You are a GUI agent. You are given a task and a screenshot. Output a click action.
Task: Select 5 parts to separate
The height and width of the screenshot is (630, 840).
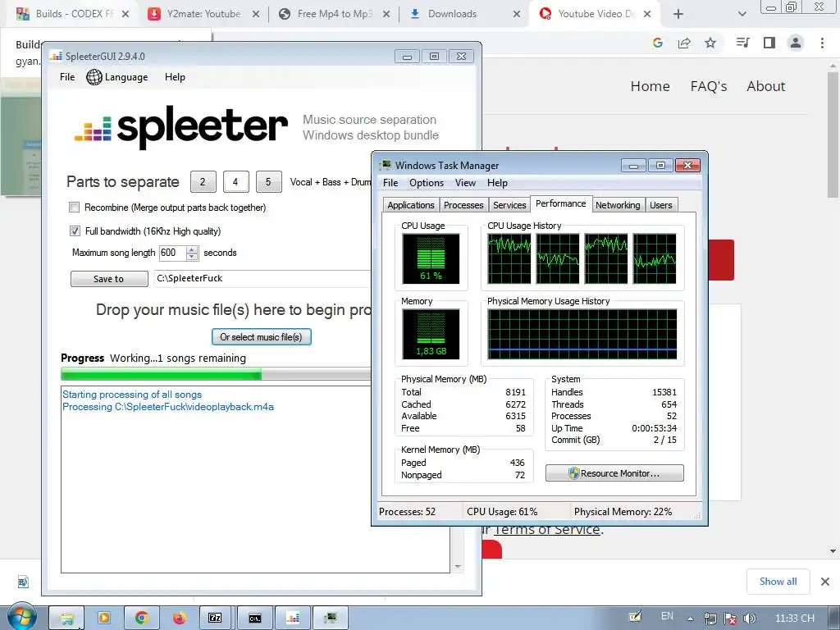[x=268, y=181]
